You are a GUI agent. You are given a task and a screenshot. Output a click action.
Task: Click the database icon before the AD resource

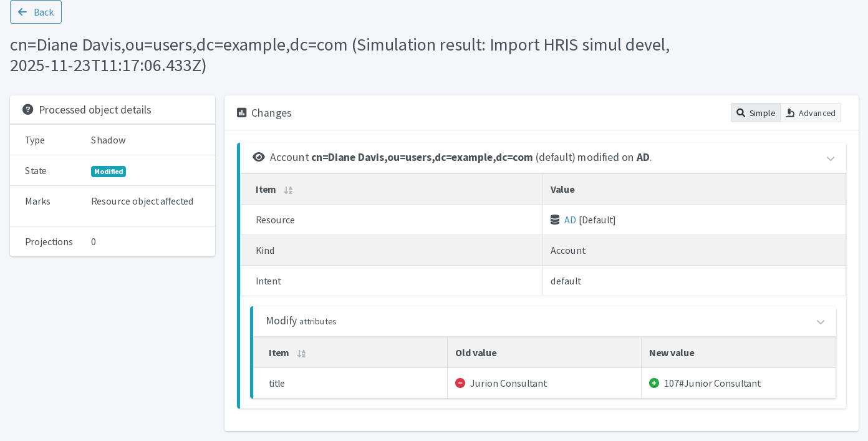pos(556,220)
